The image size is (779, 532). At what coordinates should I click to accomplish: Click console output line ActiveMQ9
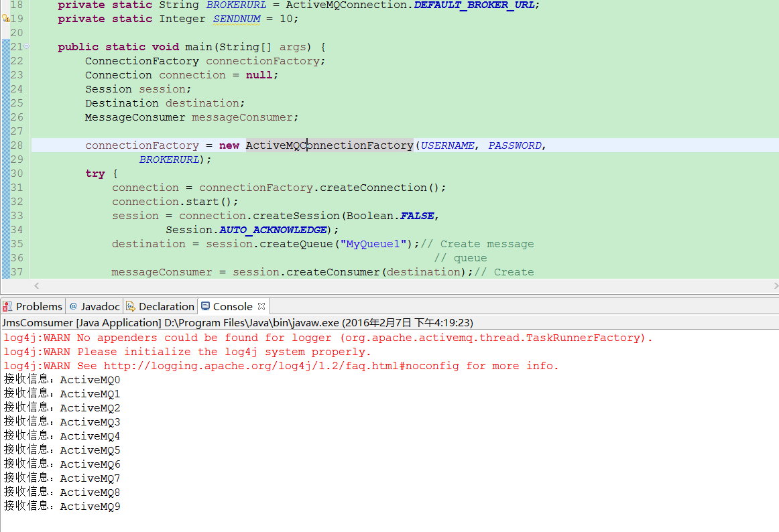62,506
